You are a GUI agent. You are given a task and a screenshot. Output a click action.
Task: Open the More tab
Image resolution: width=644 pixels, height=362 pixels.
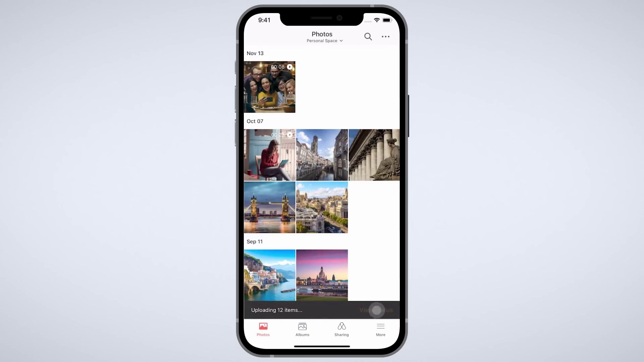[x=380, y=329]
